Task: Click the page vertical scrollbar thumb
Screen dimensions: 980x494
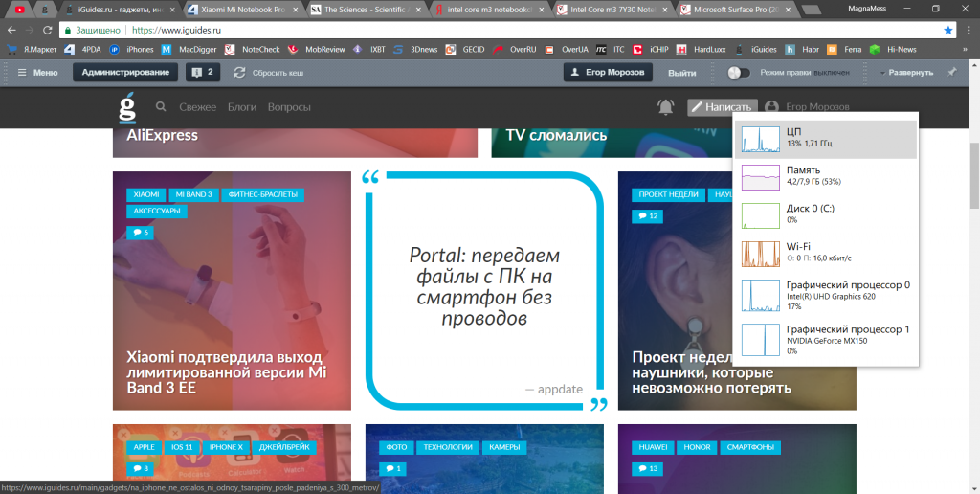Action: (974, 175)
